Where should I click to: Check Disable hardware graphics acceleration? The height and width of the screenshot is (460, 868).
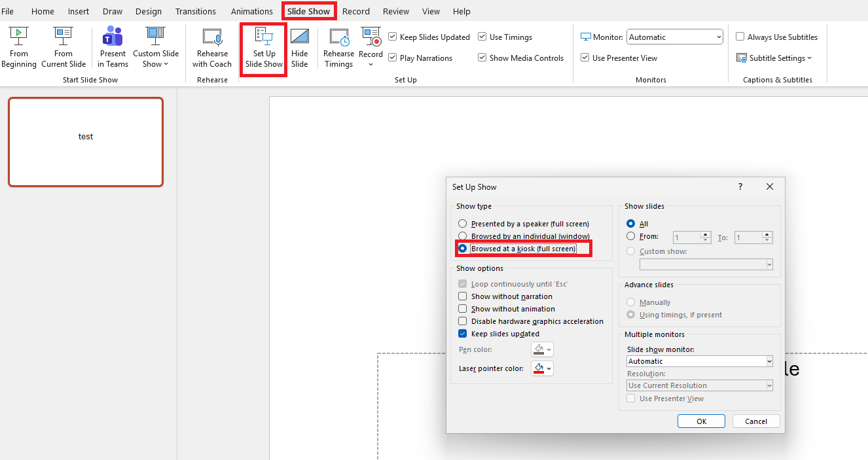click(463, 321)
